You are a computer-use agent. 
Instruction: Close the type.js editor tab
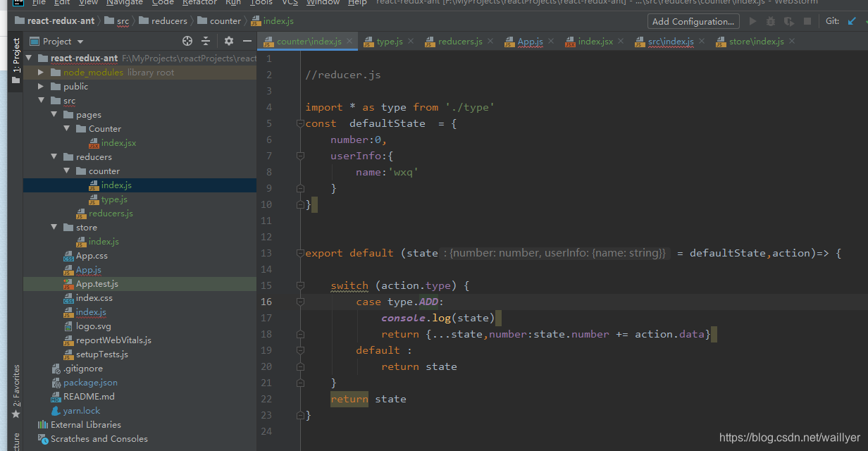tap(410, 42)
